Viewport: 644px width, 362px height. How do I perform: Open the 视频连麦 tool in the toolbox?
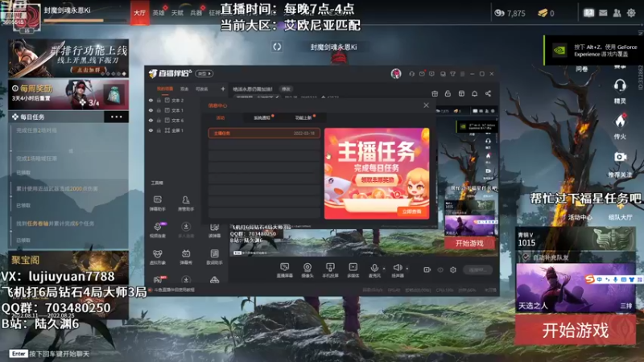point(157,230)
